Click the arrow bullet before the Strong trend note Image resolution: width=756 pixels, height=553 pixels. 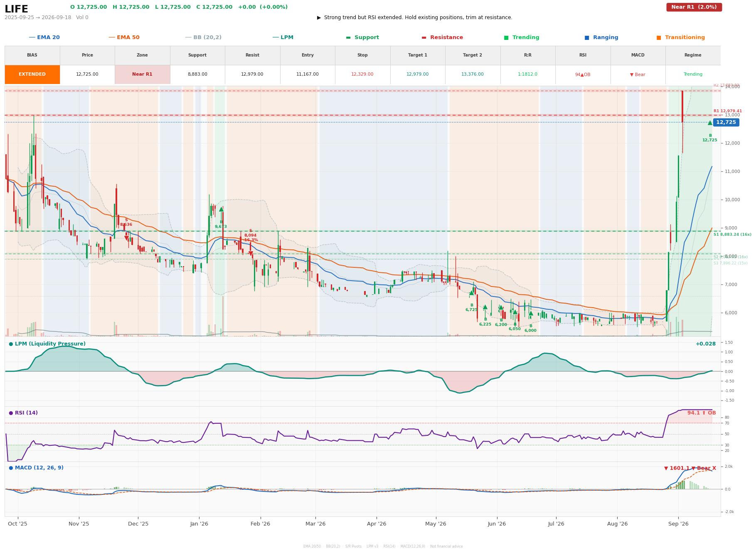pyautogui.click(x=319, y=17)
